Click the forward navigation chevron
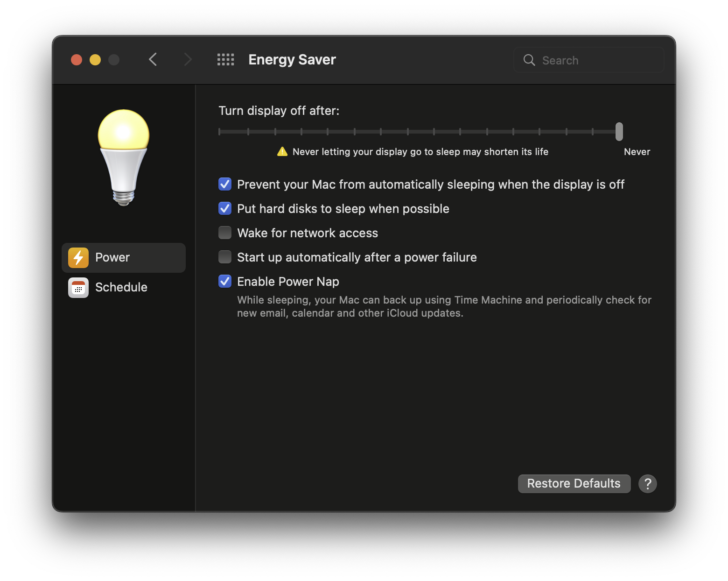The width and height of the screenshot is (728, 581). pyautogui.click(x=188, y=60)
